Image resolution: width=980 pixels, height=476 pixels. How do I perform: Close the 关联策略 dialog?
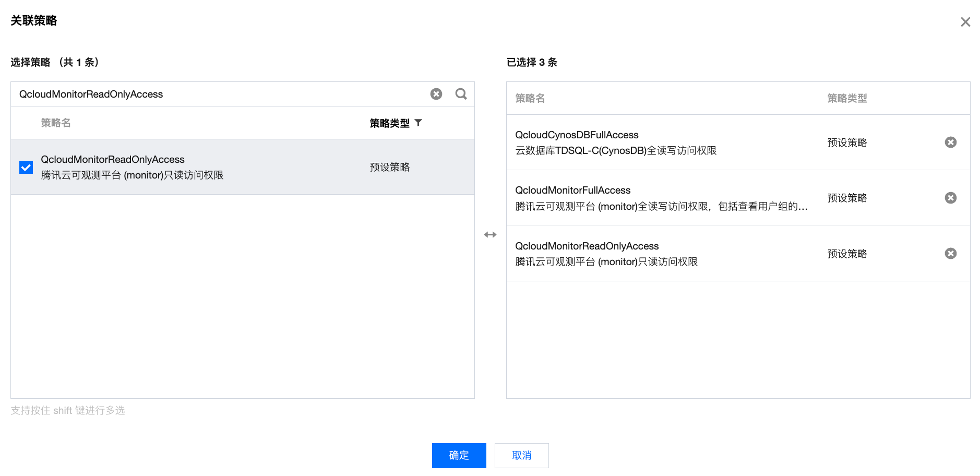coord(965,22)
